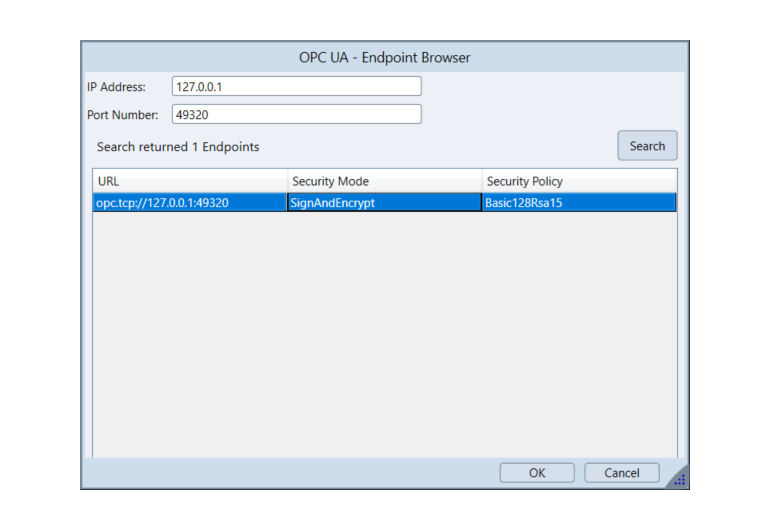Confirm the selection with OK
The width and height of the screenshot is (770, 530).
coord(537,473)
